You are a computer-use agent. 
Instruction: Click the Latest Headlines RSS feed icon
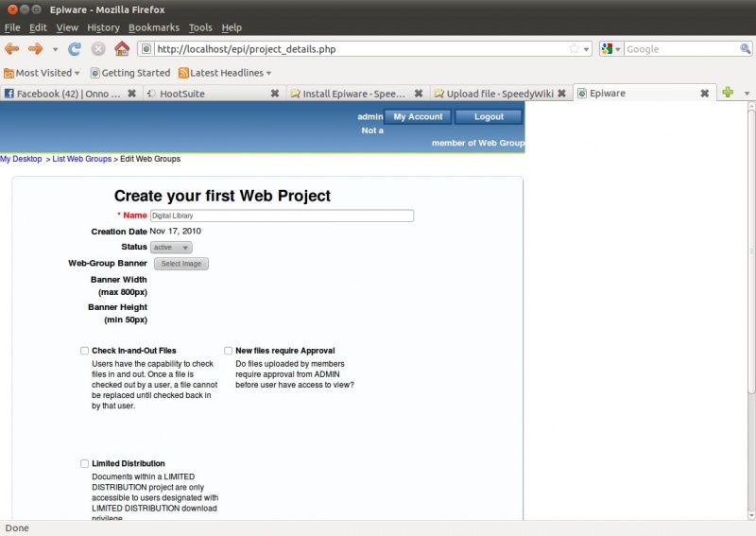[184, 73]
